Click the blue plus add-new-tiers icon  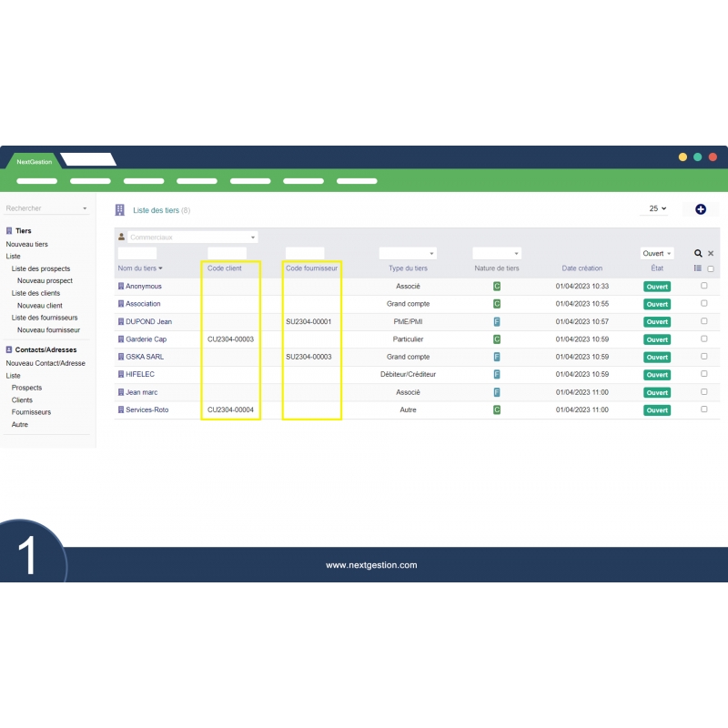tap(700, 209)
